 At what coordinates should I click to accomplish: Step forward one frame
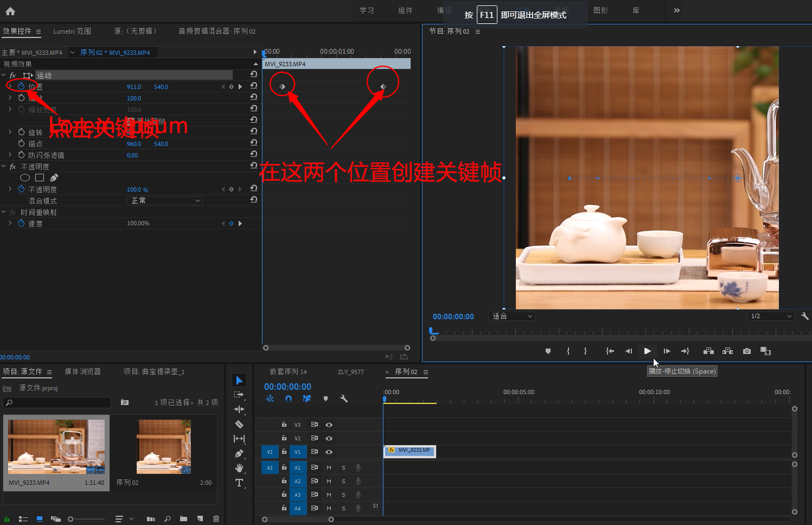(667, 351)
